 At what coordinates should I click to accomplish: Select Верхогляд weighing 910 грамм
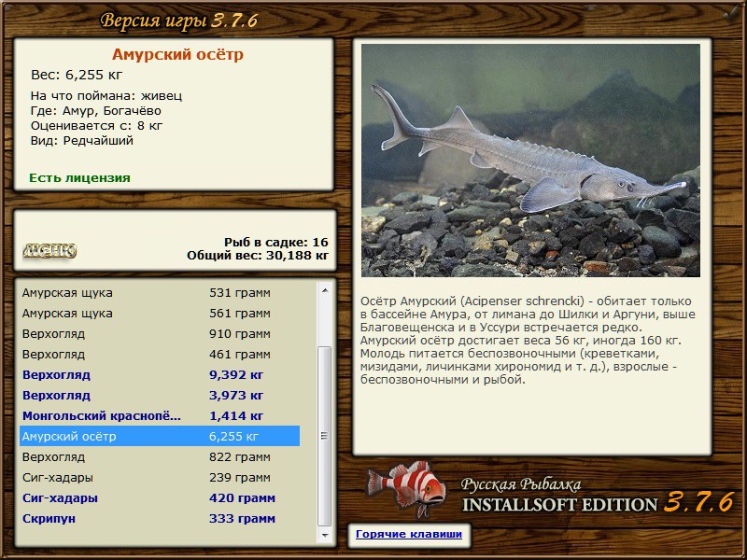tap(160, 334)
